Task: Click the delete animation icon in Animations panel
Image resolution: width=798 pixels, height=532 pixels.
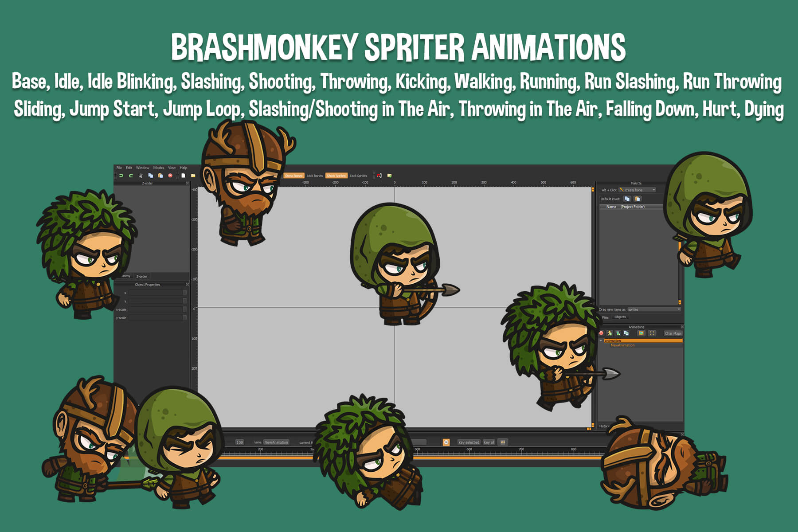Action: pos(601,334)
